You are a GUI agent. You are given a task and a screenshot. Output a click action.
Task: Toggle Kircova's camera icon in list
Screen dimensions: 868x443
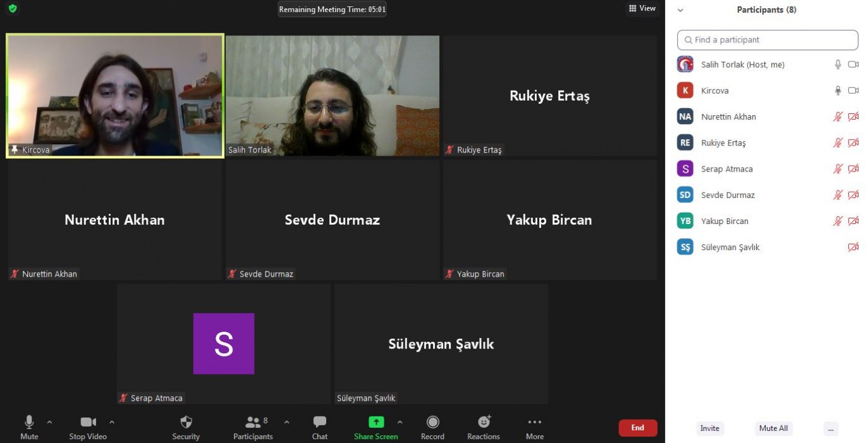[853, 90]
